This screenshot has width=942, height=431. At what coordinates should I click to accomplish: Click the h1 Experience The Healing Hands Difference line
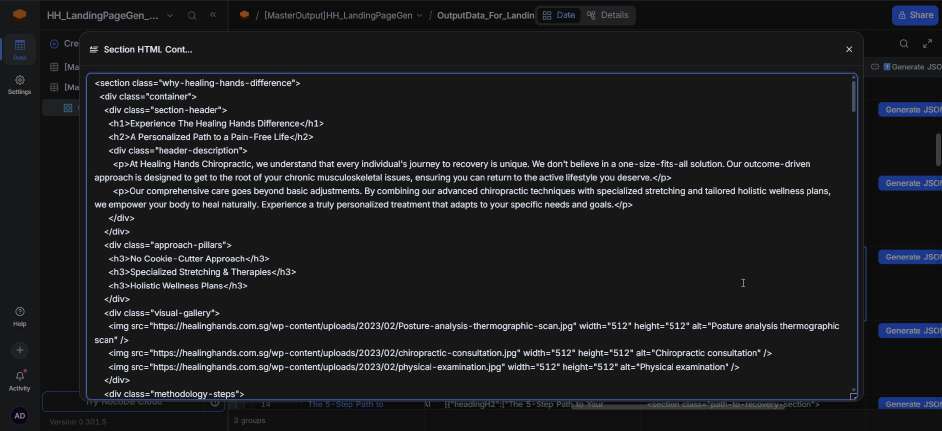tap(216, 123)
